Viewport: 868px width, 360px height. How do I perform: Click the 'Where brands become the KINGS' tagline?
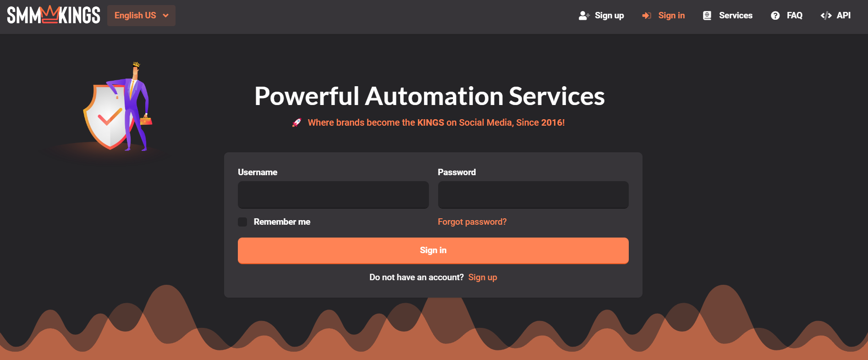coord(436,122)
